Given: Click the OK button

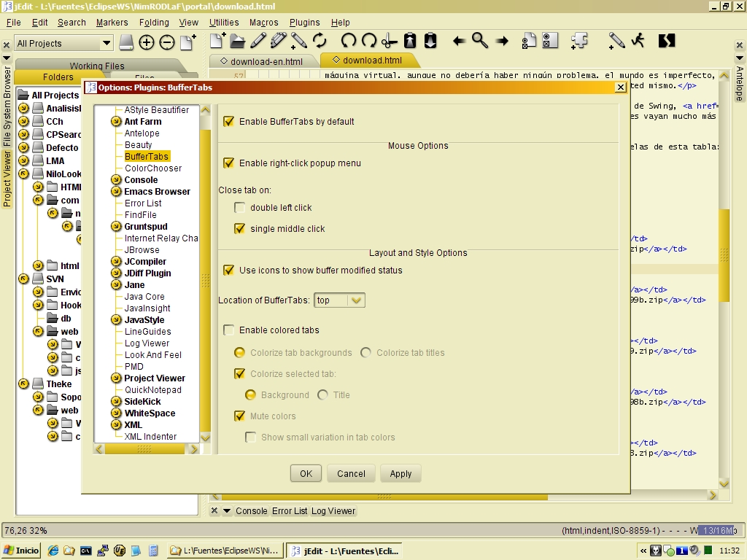Looking at the screenshot, I should [x=306, y=473].
